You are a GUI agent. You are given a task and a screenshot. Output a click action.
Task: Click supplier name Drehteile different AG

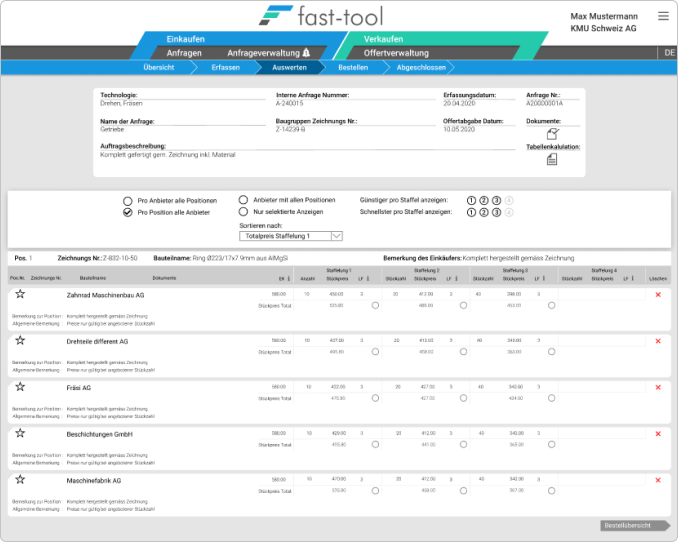pos(97,341)
